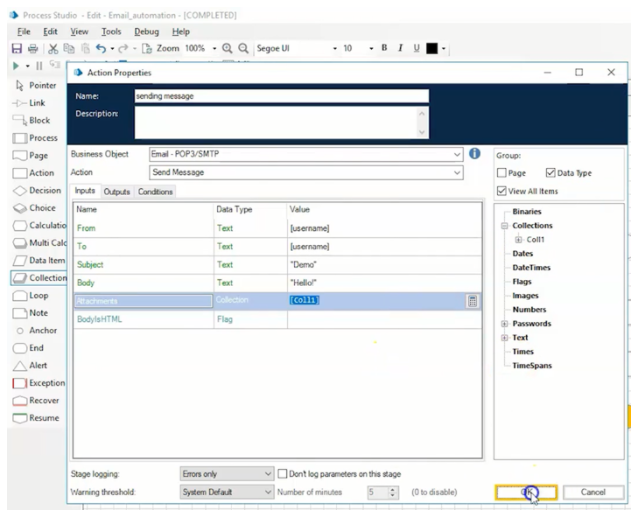Click the black font color swatch
The width and height of the screenshot is (640, 519).
click(432, 48)
